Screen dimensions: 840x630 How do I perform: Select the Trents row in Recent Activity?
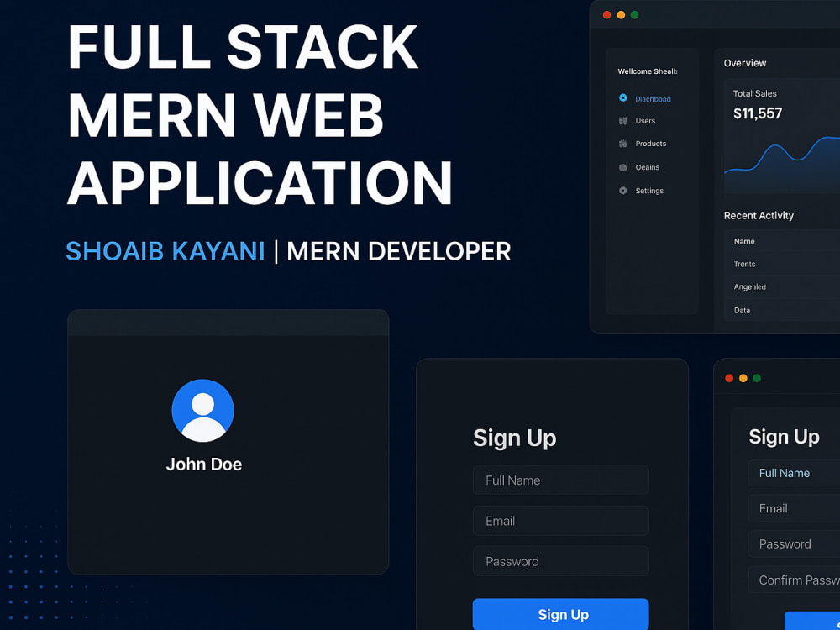(782, 264)
